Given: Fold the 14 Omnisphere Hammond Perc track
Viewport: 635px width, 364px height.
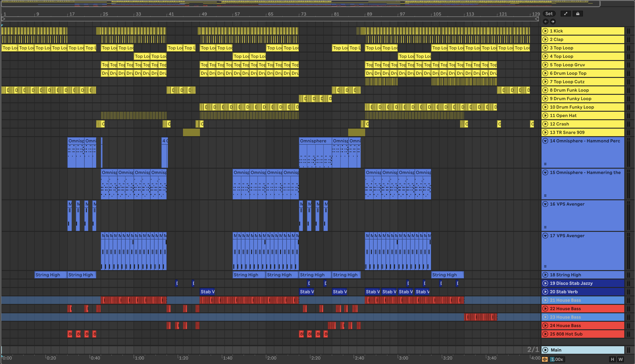Looking at the screenshot, I should pyautogui.click(x=545, y=141).
